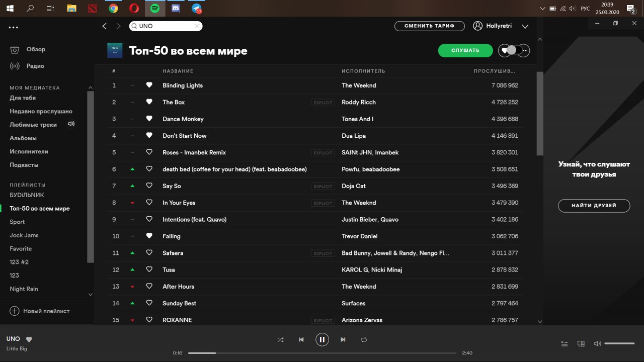Open the play queue icon
The width and height of the screenshot is (644, 362).
point(565,344)
